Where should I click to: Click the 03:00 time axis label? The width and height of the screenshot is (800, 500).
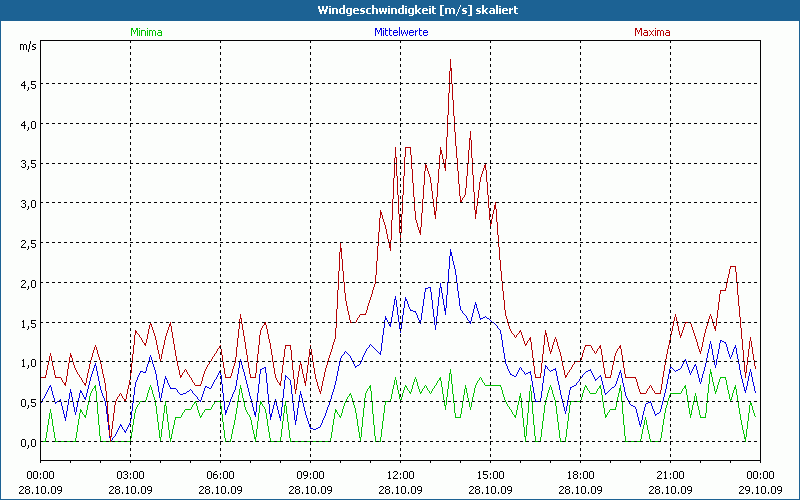[x=131, y=476]
